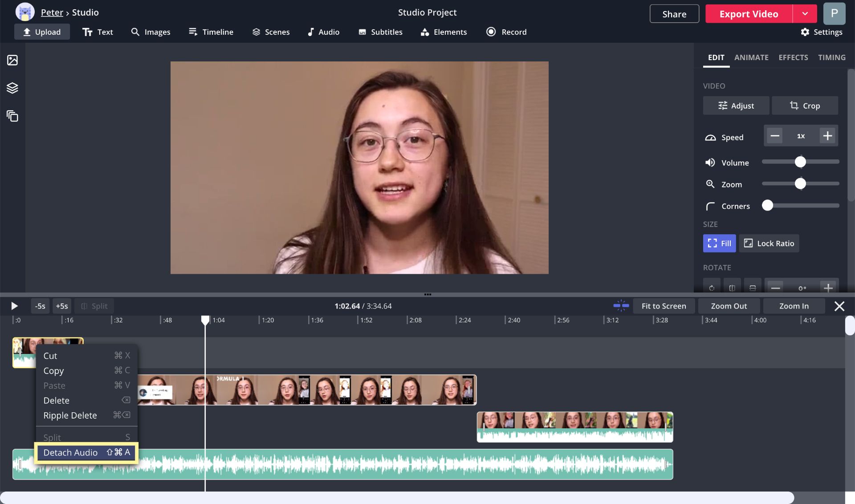855x504 pixels.
Task: Click the duplicate copies sidebar icon
Action: point(12,116)
